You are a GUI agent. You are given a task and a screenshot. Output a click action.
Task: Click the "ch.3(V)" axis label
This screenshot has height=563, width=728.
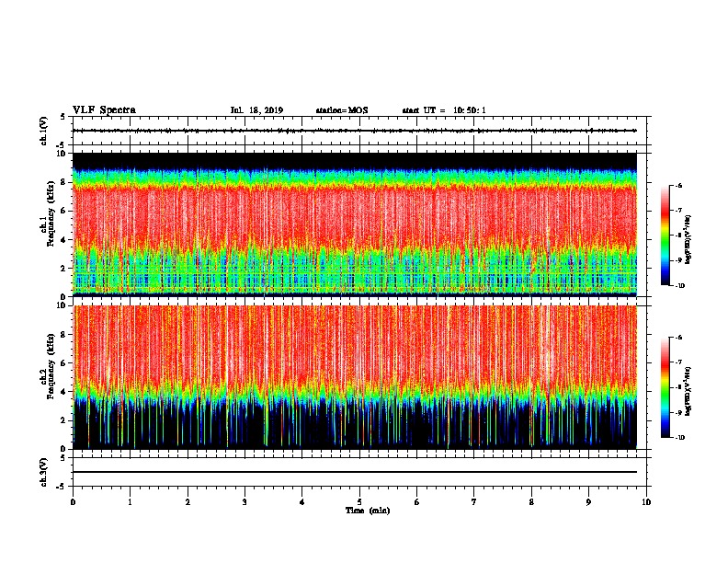pos(44,472)
